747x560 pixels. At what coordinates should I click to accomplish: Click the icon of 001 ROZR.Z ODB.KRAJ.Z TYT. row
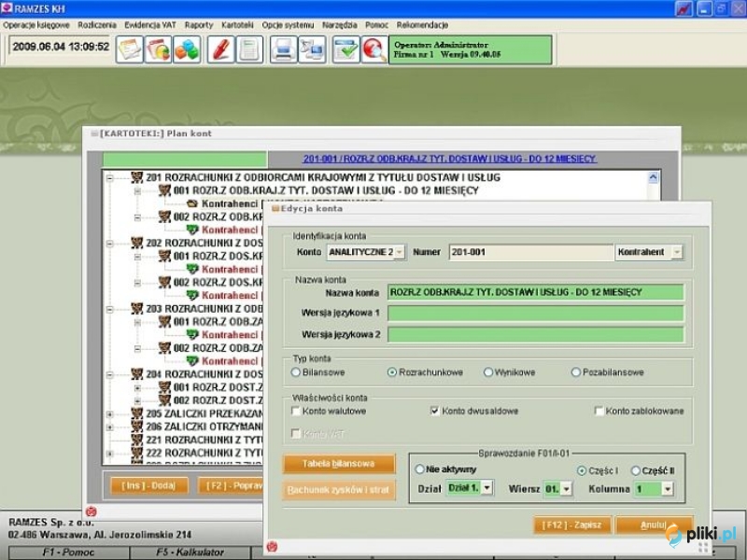pyautogui.click(x=165, y=190)
